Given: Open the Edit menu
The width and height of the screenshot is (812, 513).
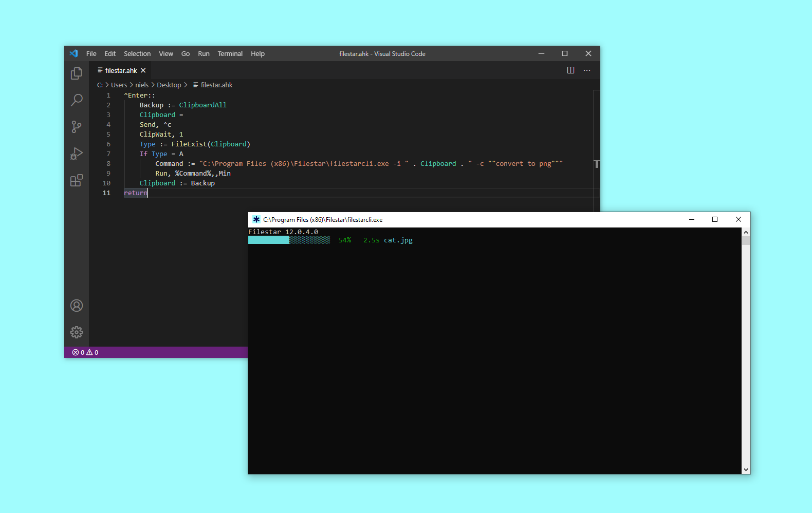Looking at the screenshot, I should point(110,53).
